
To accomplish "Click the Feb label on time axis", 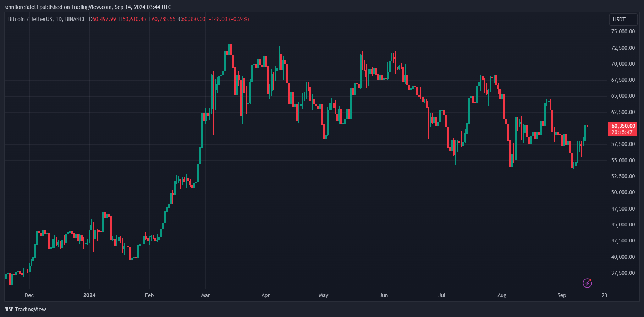I will click(x=149, y=295).
